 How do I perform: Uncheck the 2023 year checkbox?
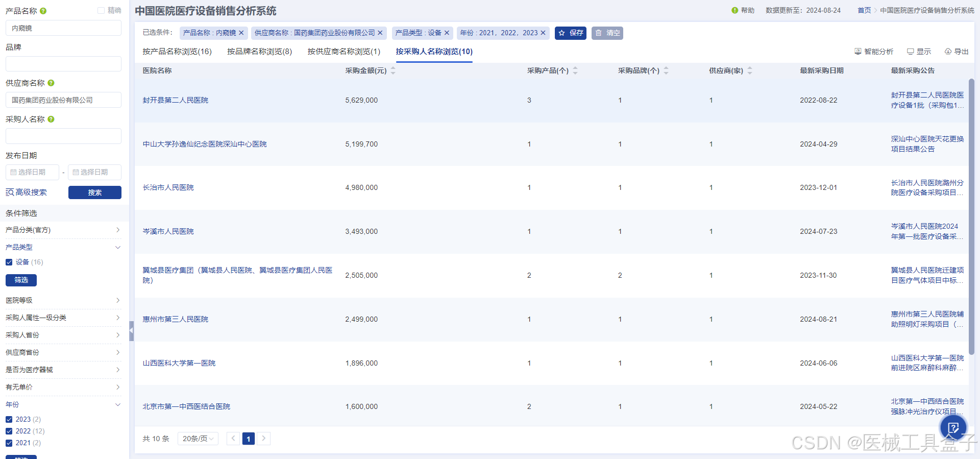(9, 419)
